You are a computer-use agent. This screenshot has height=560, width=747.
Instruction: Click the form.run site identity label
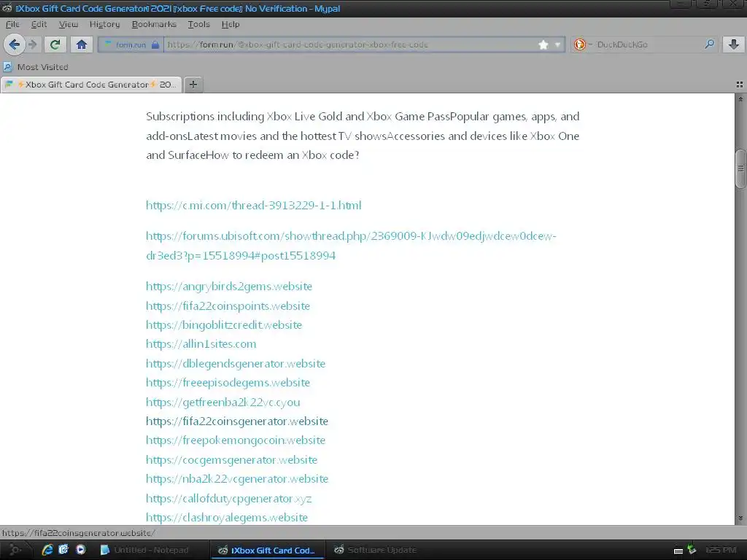(131, 44)
